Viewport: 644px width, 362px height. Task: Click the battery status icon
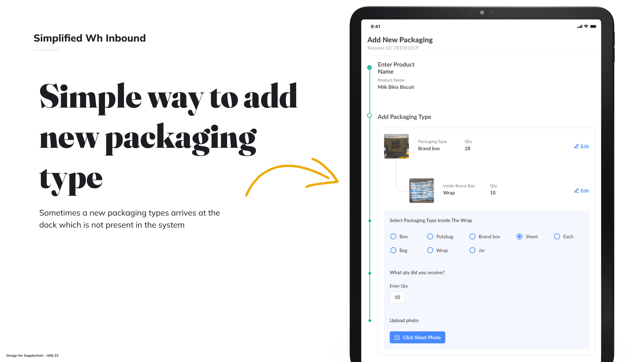pos(593,26)
